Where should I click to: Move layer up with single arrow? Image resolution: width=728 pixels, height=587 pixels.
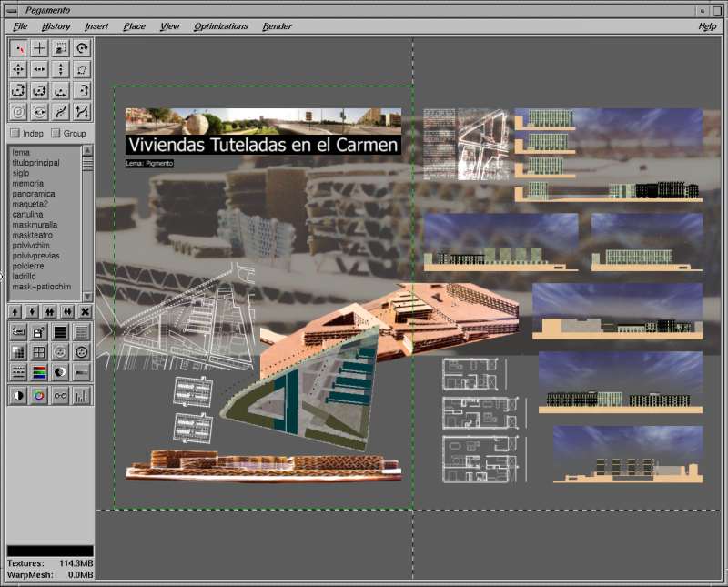coord(15,311)
